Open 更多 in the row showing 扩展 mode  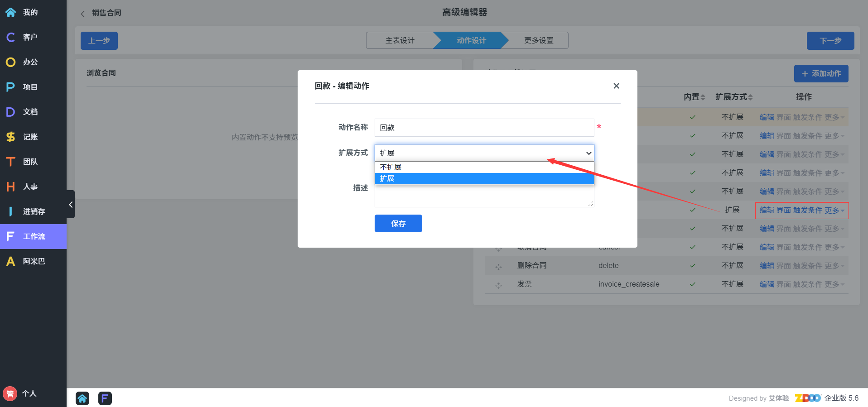[834, 210]
